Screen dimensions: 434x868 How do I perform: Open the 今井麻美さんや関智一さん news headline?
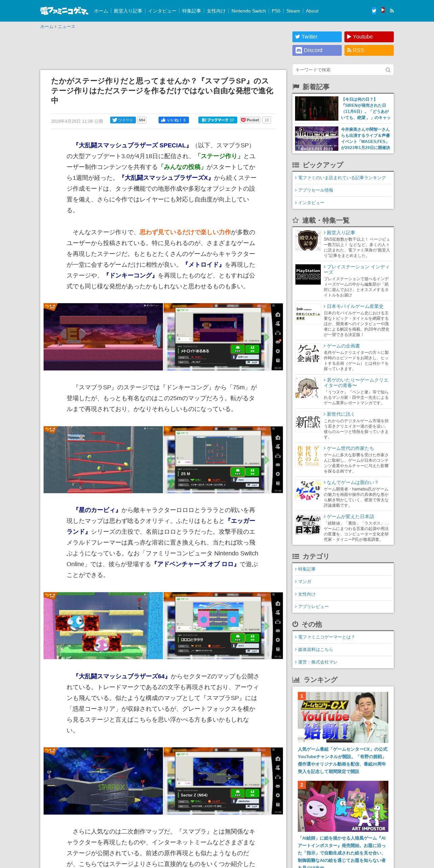(x=365, y=139)
